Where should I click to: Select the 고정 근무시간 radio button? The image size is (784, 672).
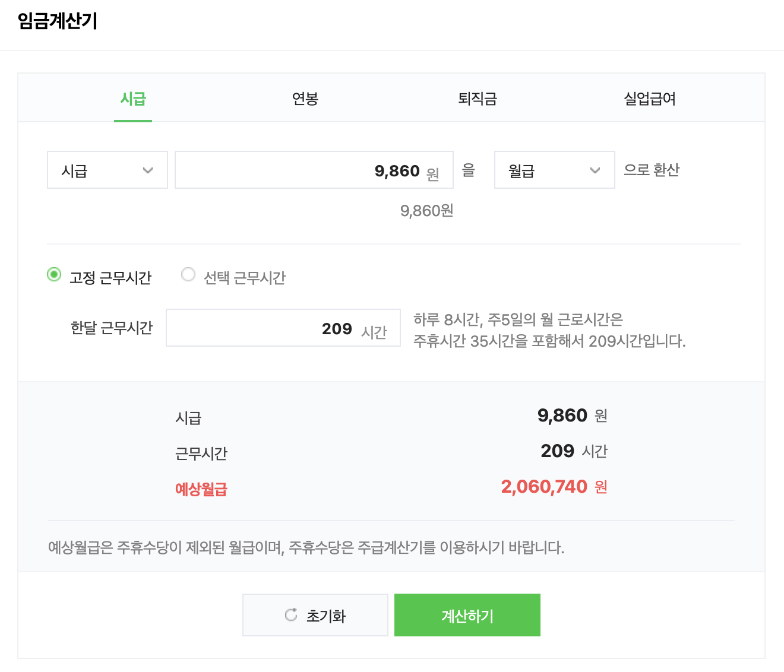[x=54, y=275]
